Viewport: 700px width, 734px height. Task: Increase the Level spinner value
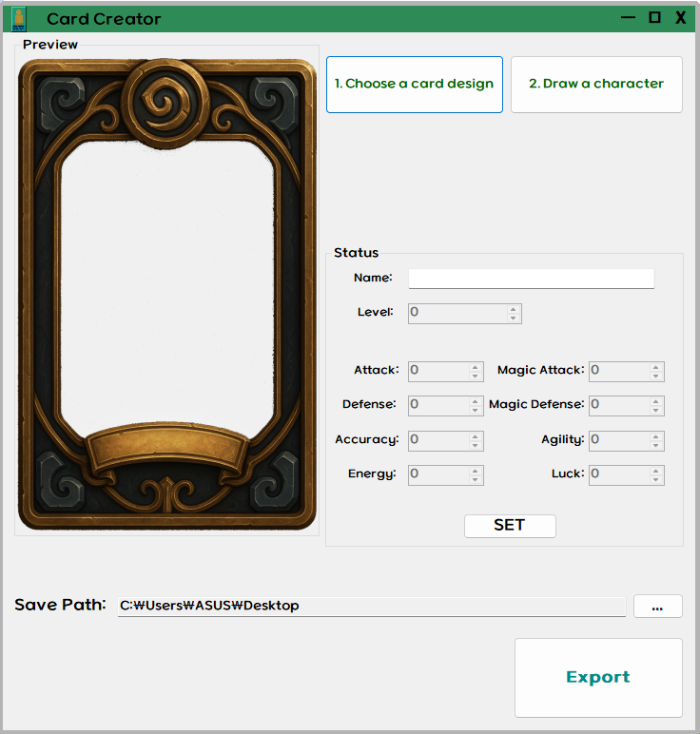pyautogui.click(x=514, y=309)
